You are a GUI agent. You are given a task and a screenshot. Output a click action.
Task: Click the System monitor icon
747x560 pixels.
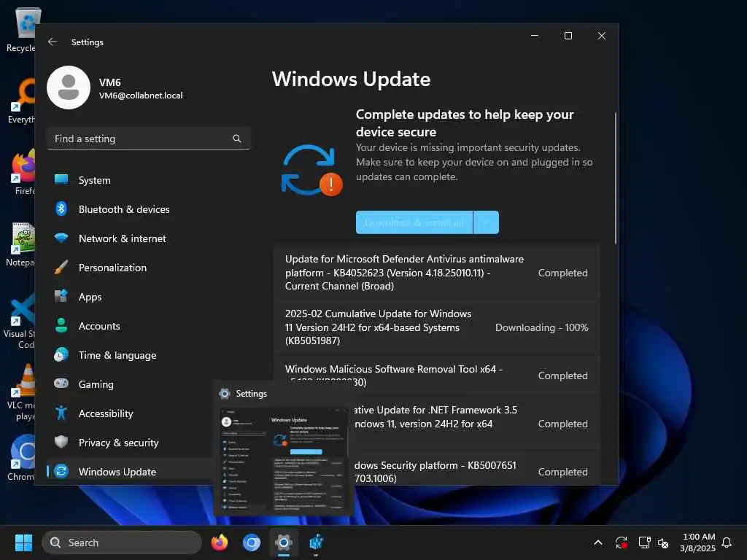pos(61,179)
